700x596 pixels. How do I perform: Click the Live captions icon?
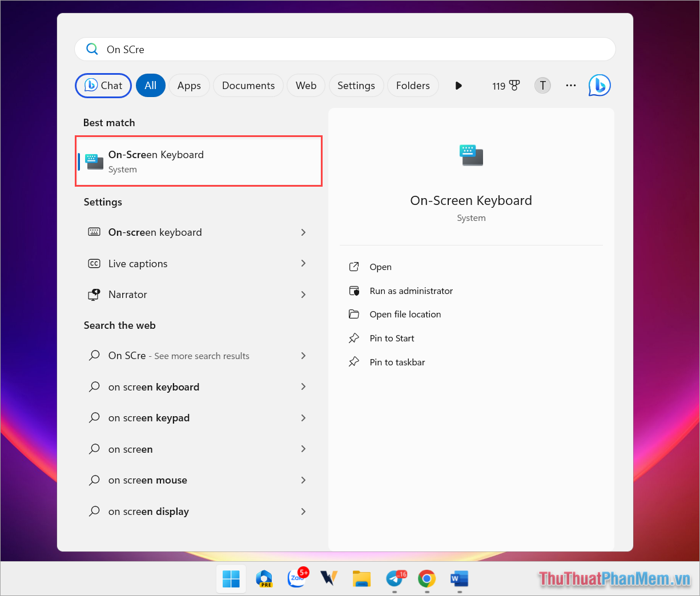94,263
